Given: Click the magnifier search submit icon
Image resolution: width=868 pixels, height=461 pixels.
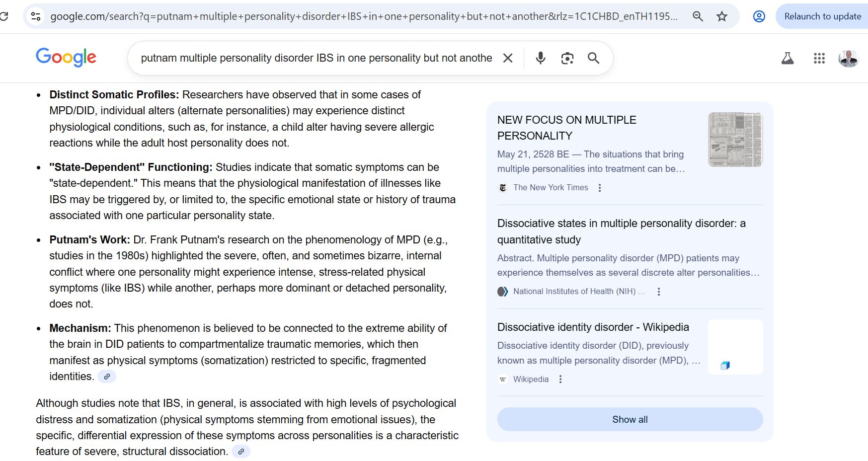Looking at the screenshot, I should [593, 58].
